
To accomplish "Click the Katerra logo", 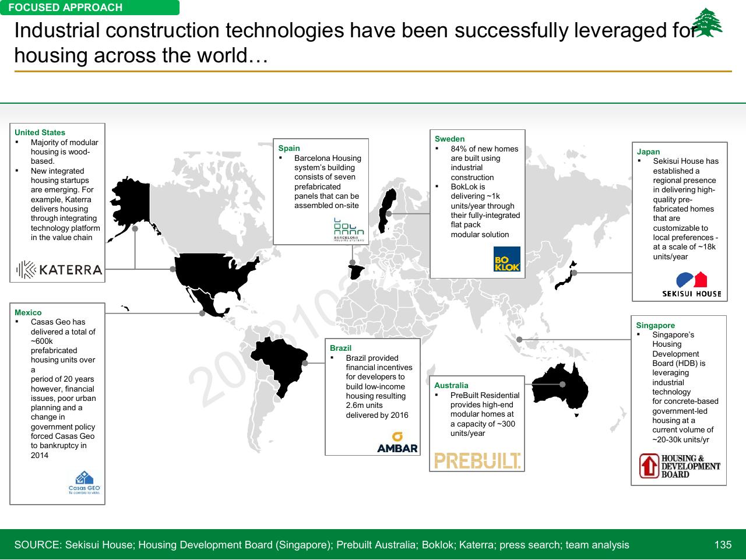I will coord(58,269).
